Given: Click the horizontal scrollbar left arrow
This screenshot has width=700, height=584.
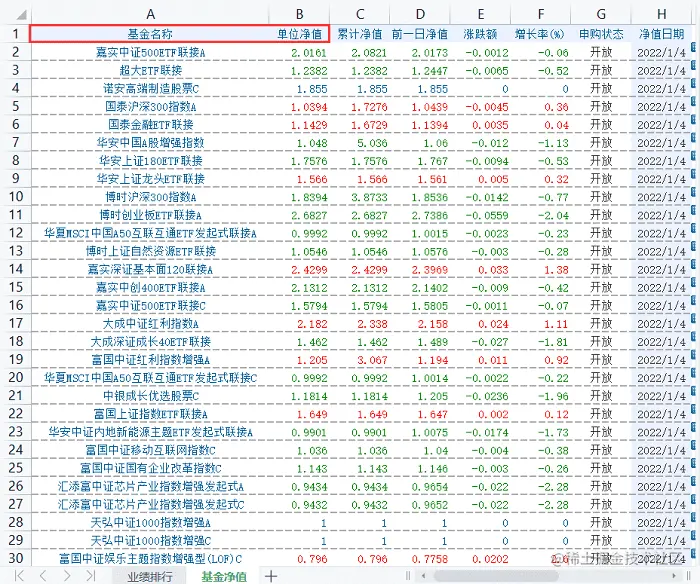Looking at the screenshot, I should point(423,576).
